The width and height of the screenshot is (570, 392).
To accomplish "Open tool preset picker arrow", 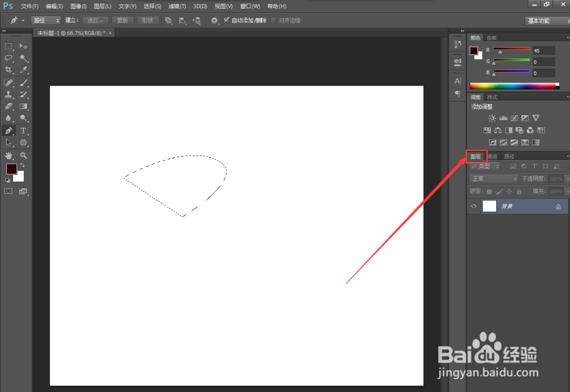I will (x=23, y=21).
